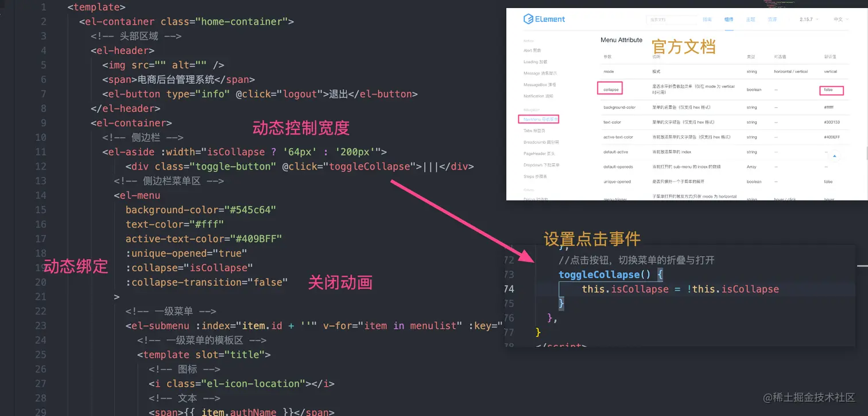Switch to the 指南 tab
Viewport: 868px width, 416px height.
(x=707, y=20)
